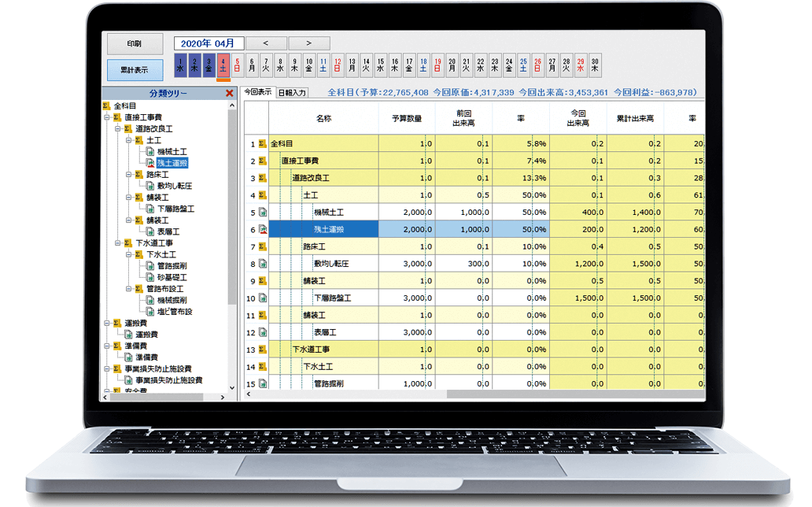812x507 pixels.
Task: Go to next month with > button
Action: (x=308, y=43)
